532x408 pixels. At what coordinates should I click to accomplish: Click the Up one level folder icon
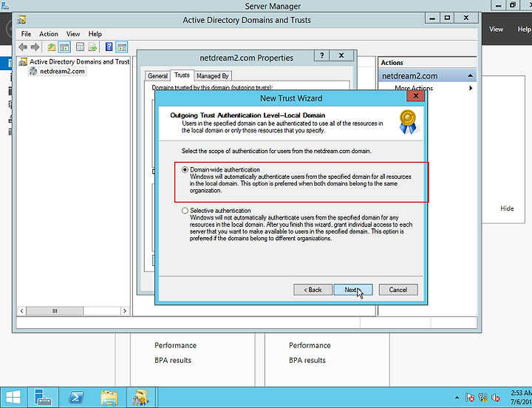[x=52, y=47]
